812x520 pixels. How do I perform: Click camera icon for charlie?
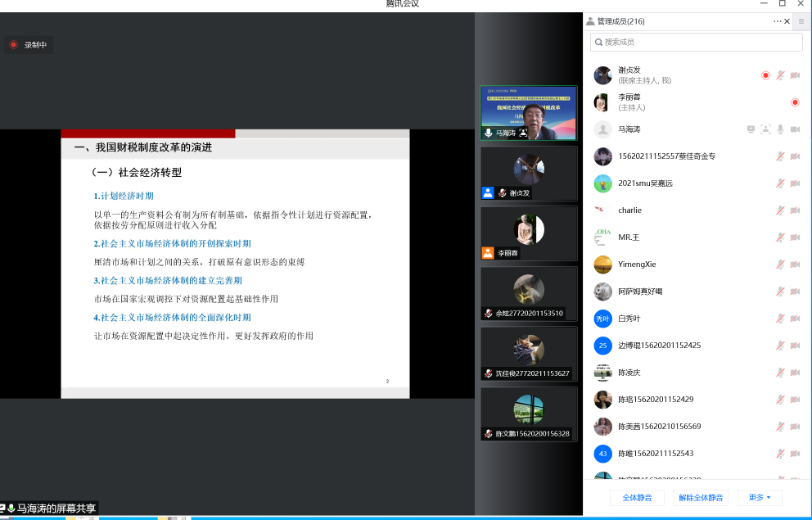[x=795, y=210]
